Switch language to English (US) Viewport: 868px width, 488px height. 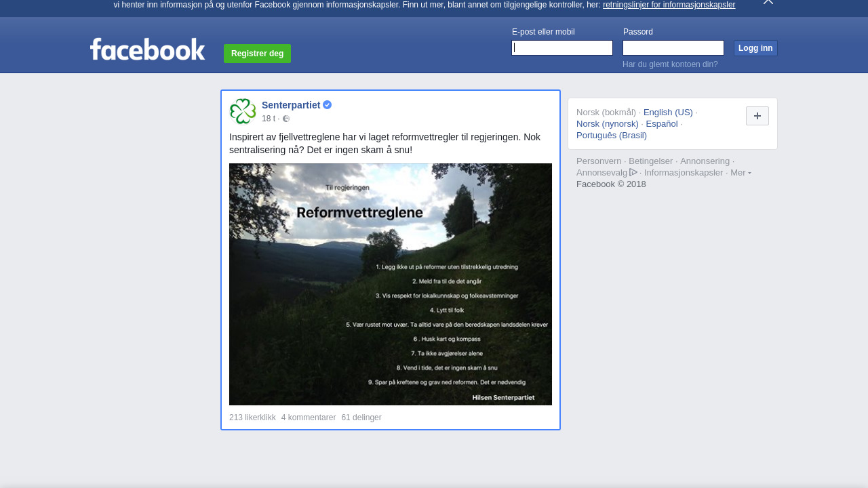668,113
